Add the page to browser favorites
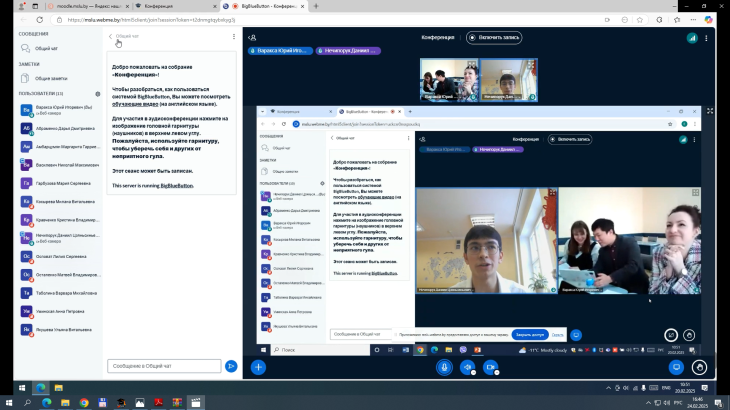Screen dimensions: 730x410 pos(640,20)
